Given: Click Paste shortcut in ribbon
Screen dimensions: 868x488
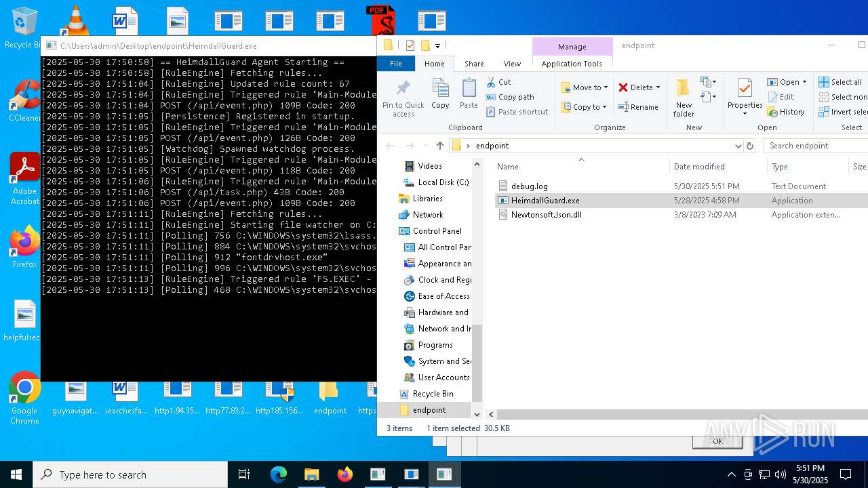Looking at the screenshot, I should 517,112.
